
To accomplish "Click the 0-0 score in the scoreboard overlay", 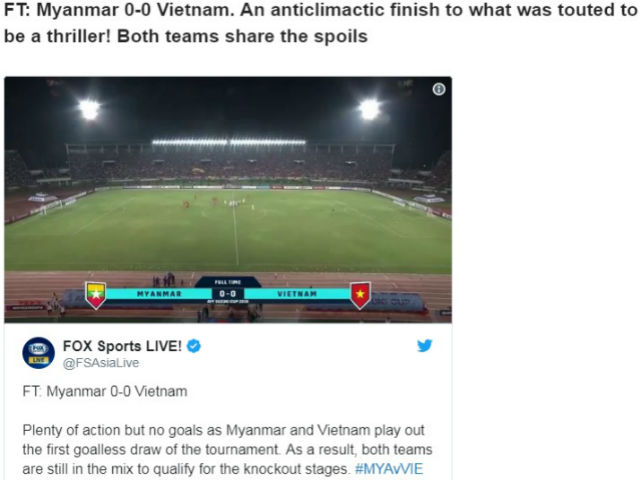I will (x=227, y=293).
